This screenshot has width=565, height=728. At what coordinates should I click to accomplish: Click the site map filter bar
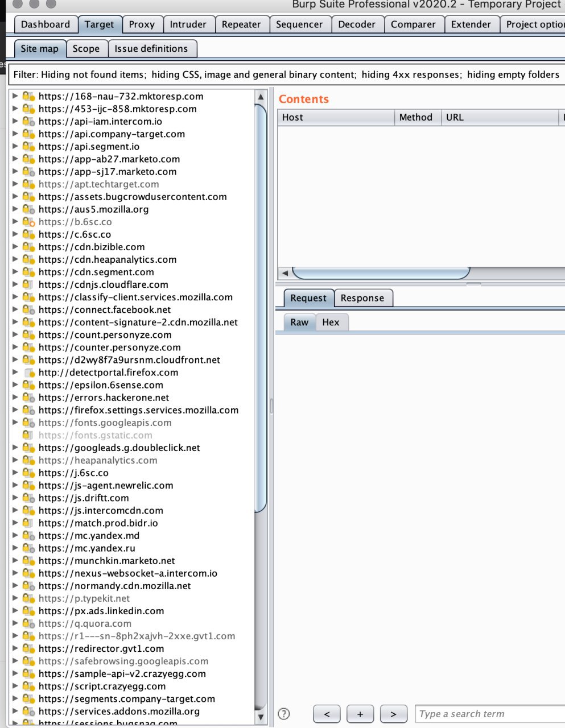click(287, 75)
